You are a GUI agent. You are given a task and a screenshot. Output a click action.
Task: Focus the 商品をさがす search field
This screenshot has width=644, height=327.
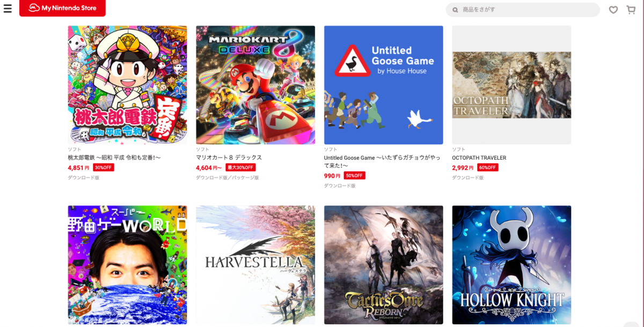[523, 10]
